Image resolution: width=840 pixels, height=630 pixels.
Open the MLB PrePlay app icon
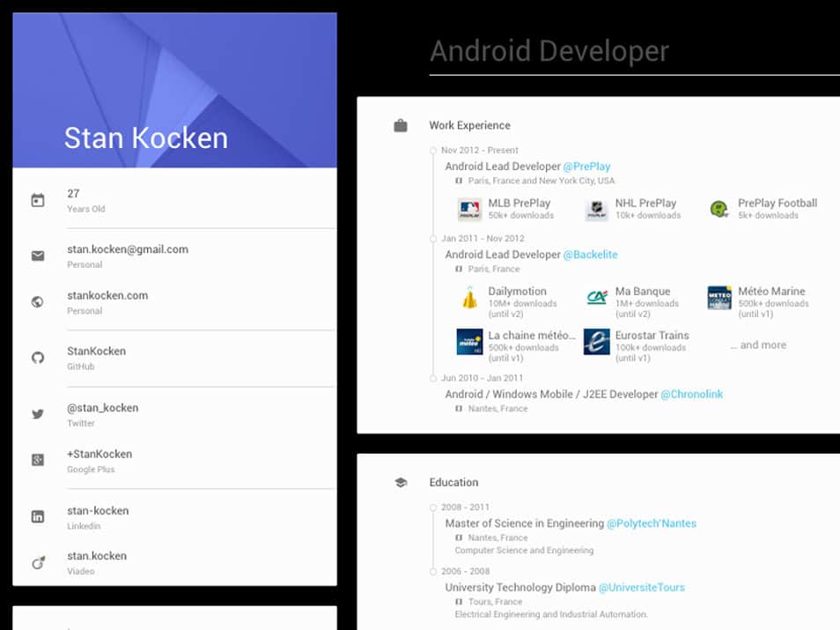point(469,209)
